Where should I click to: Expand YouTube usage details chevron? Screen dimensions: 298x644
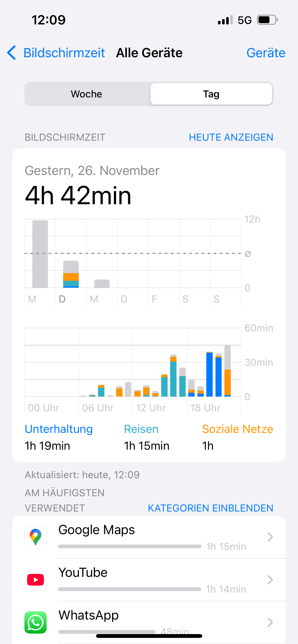270,580
